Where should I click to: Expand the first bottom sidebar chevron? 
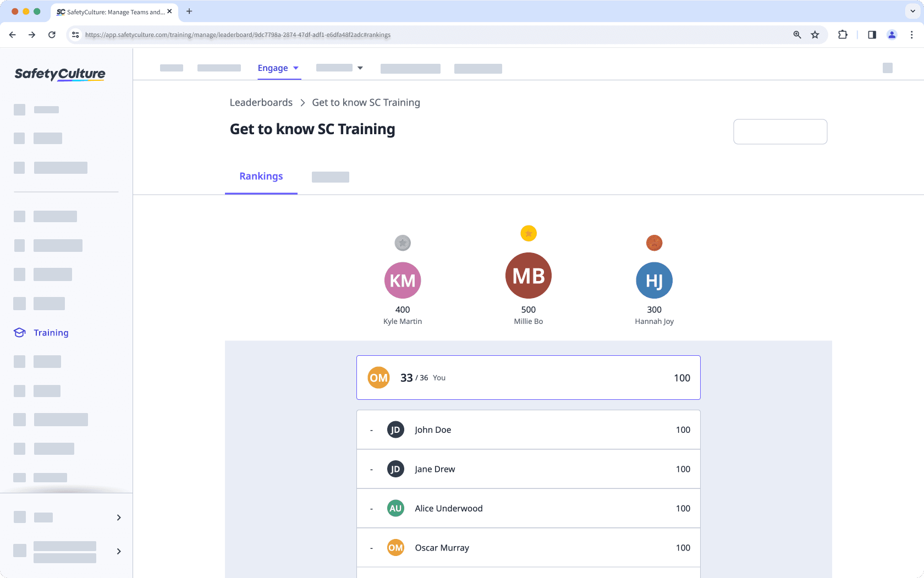pos(119,518)
